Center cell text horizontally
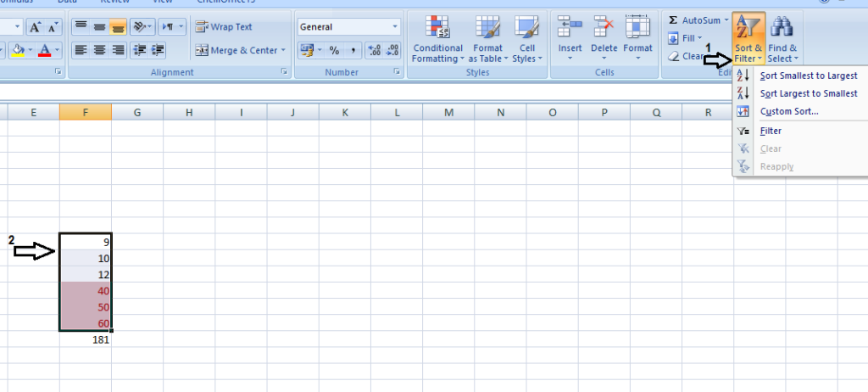The width and height of the screenshot is (868, 392). [100, 50]
